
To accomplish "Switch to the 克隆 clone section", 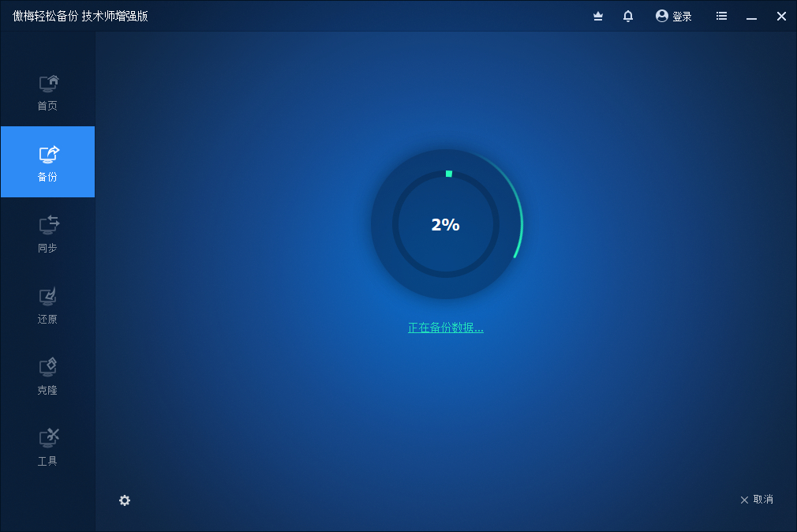I will (48, 367).
